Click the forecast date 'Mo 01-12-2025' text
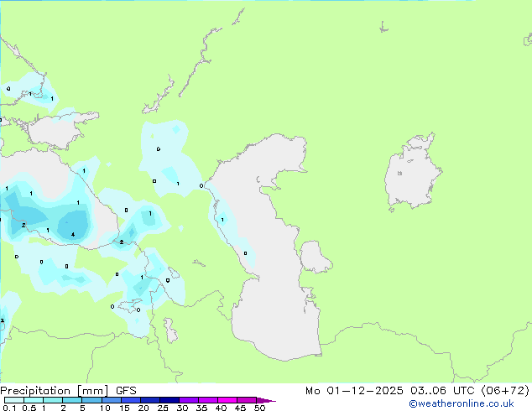Viewport: 532px width, 411px height. point(354,391)
